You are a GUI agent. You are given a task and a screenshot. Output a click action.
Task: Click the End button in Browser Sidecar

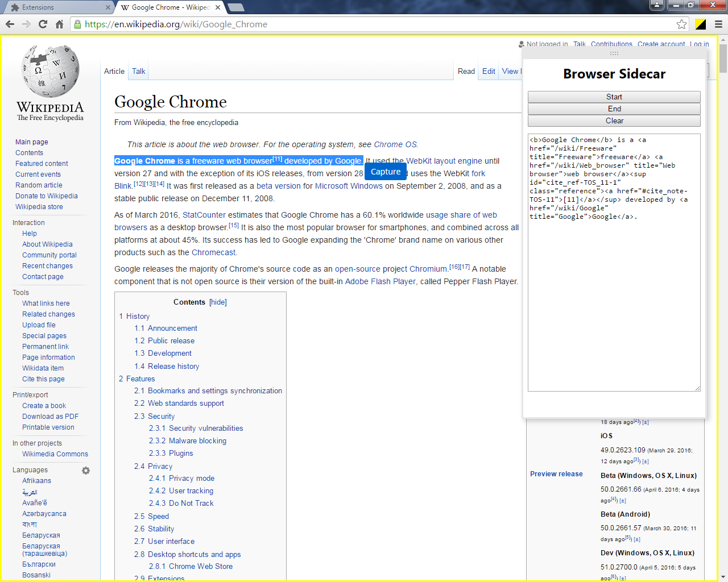pyautogui.click(x=614, y=109)
